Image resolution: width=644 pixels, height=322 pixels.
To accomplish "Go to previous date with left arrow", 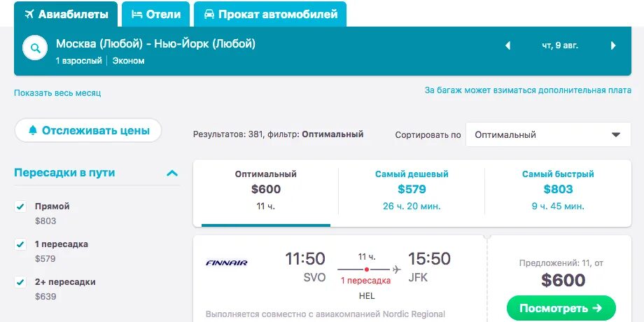I will pos(507,45).
